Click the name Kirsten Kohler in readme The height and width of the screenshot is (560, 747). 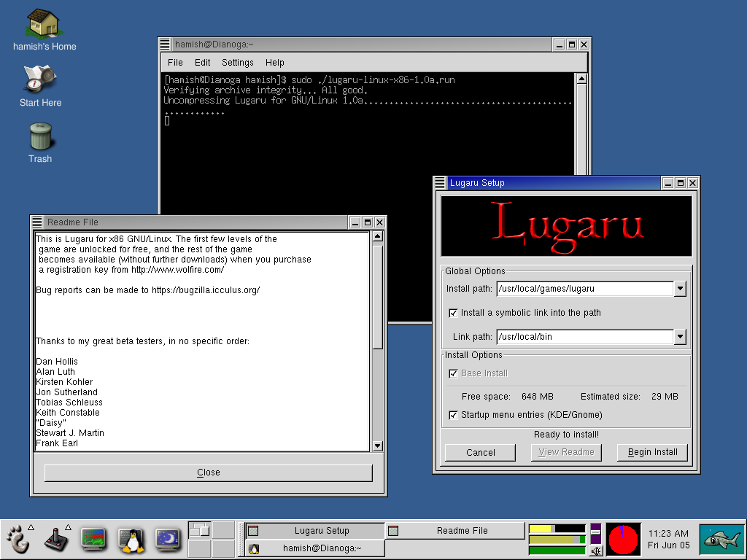pyautogui.click(x=64, y=382)
